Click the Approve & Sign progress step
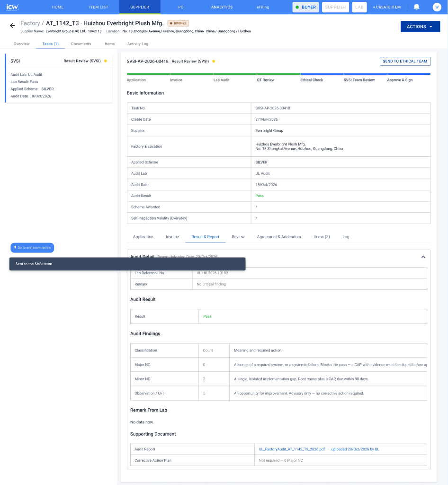 tap(400, 80)
